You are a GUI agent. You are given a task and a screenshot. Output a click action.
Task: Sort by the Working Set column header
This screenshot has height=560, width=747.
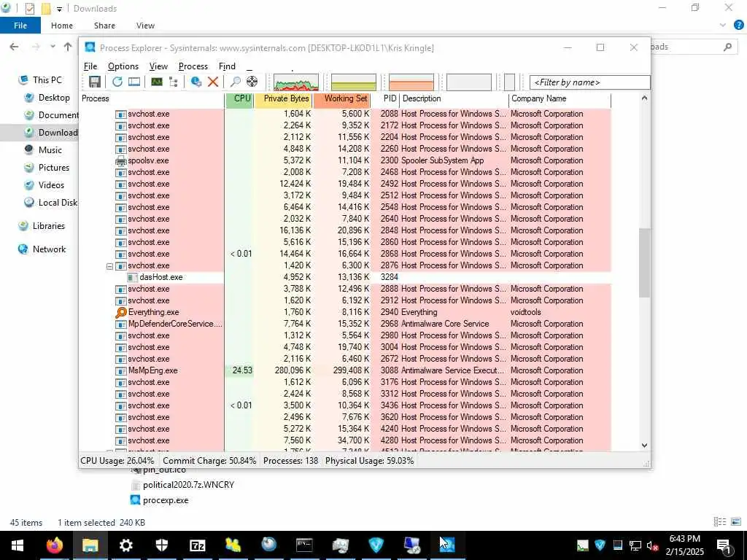coord(342,98)
